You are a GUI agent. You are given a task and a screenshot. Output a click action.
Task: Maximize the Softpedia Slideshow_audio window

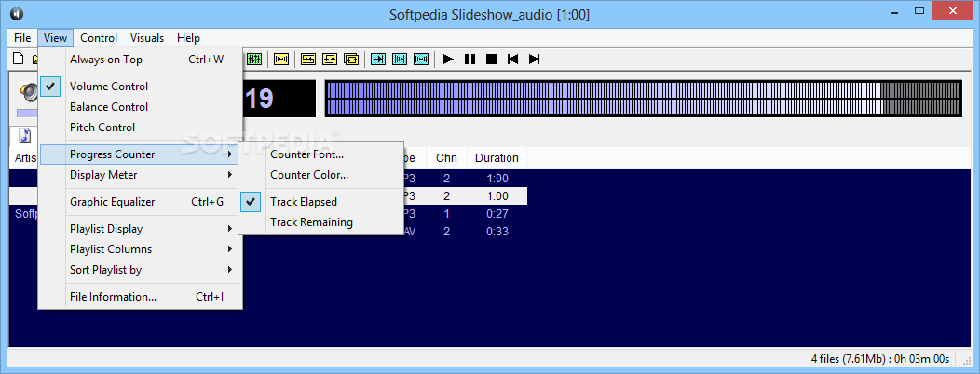coord(919,10)
